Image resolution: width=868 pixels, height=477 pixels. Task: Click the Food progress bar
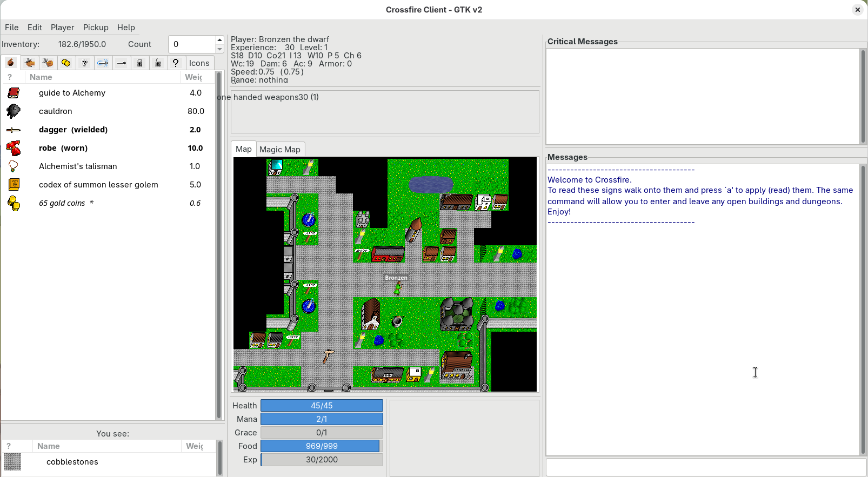tap(322, 446)
